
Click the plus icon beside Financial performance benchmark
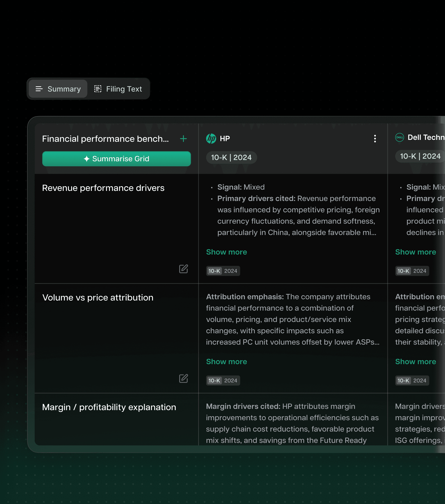click(183, 139)
